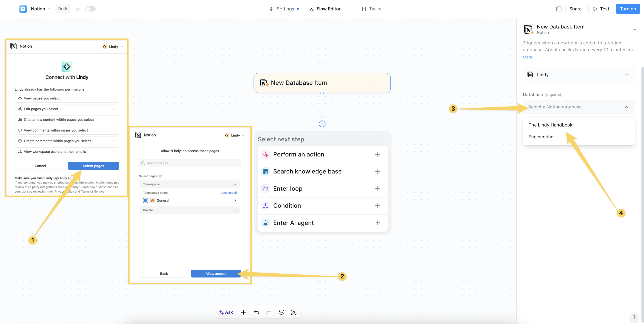Uncheck the General teamspace checkbox
The width and height of the screenshot is (644, 324).
pyautogui.click(x=145, y=200)
